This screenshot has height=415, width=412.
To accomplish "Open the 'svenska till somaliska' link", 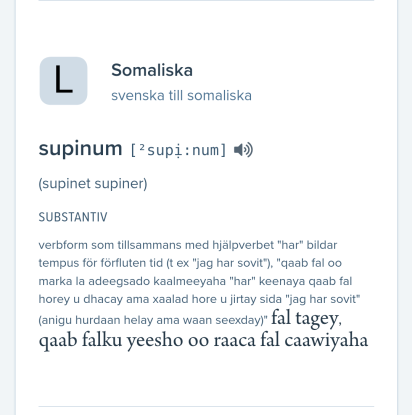I will 181,96.
